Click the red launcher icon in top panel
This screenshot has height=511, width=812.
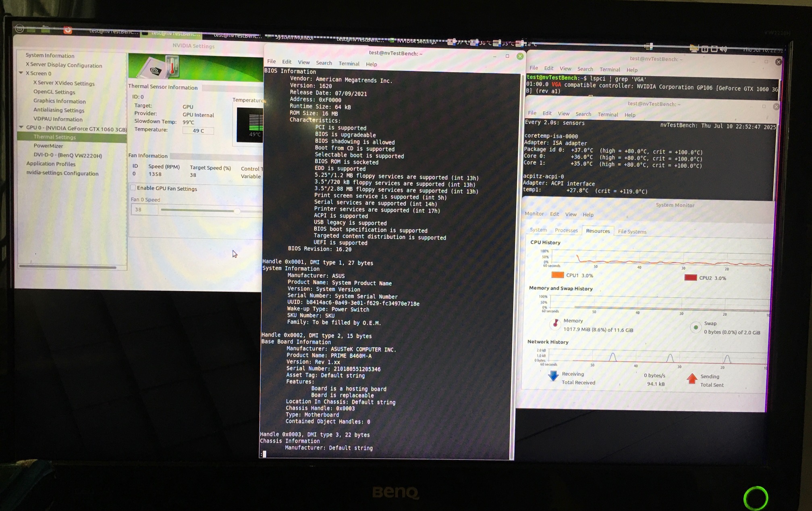68,30
